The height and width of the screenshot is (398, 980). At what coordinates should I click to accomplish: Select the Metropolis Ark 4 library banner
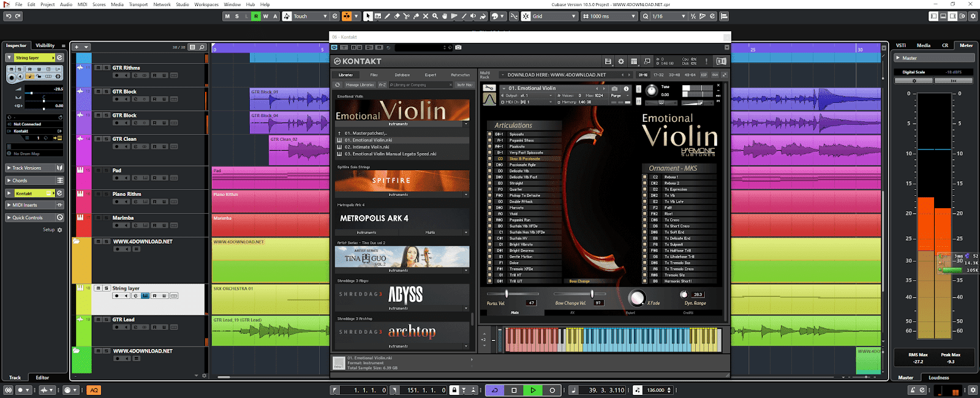[x=402, y=218]
